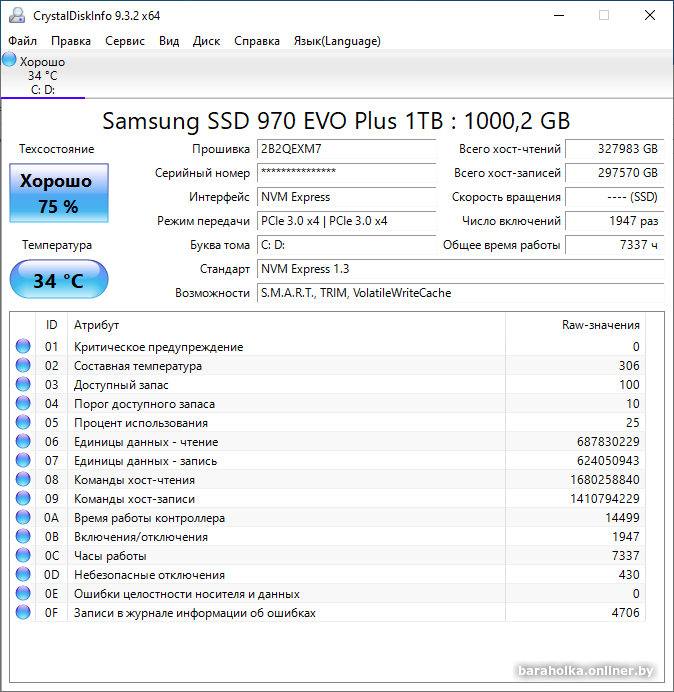Viewport: 674px width, 692px height.
Task: Click raw value 687830229
Action: (x=608, y=442)
